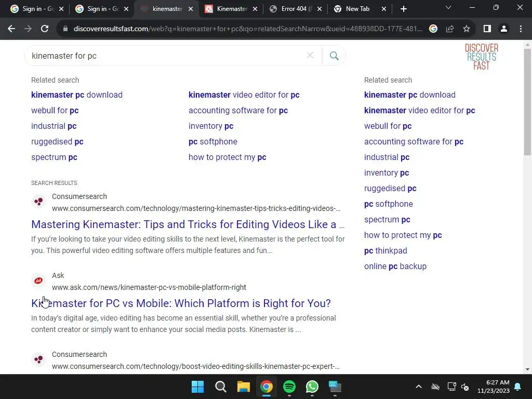Open the Chrome three-dot menu
The width and height of the screenshot is (532, 399).
tap(521, 29)
